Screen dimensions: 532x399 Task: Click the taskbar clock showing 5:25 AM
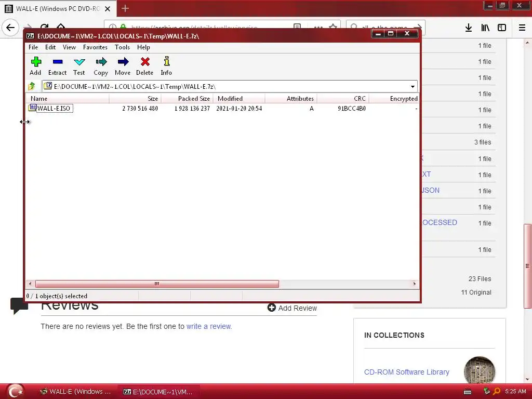click(515, 392)
